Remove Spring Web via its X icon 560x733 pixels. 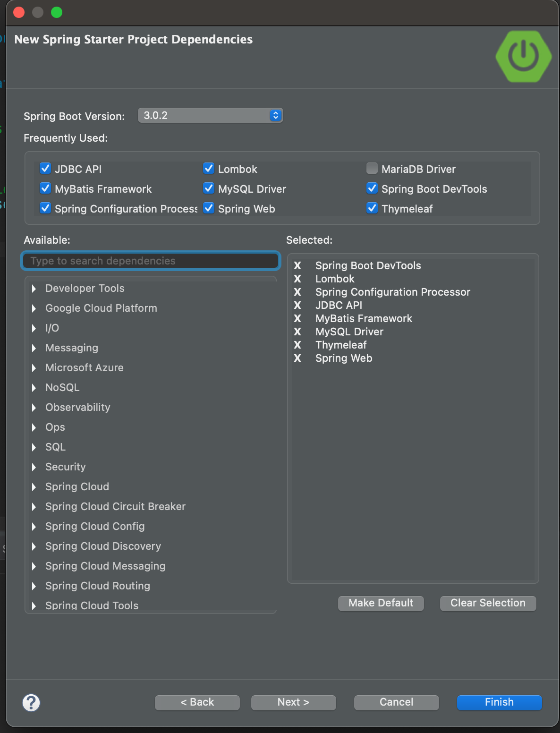tap(297, 358)
